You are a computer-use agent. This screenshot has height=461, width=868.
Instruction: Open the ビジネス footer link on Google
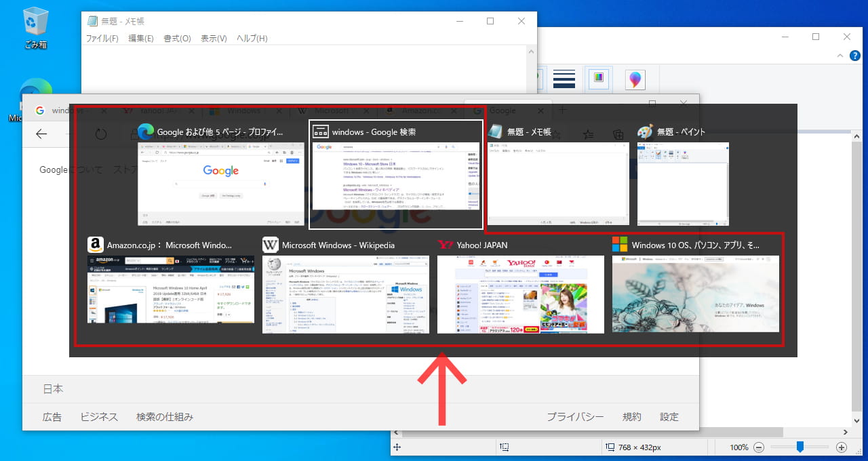[x=99, y=417]
